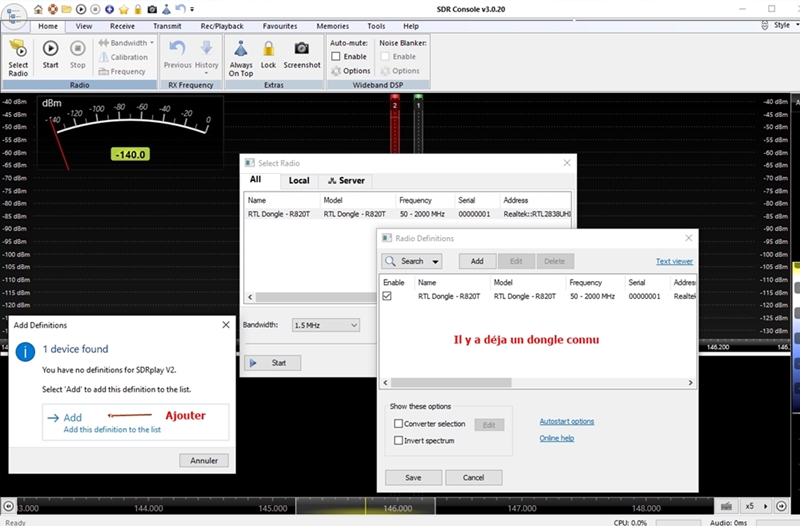Take a Screenshot with camera icon
The height and width of the screenshot is (526, 800).
tap(302, 48)
